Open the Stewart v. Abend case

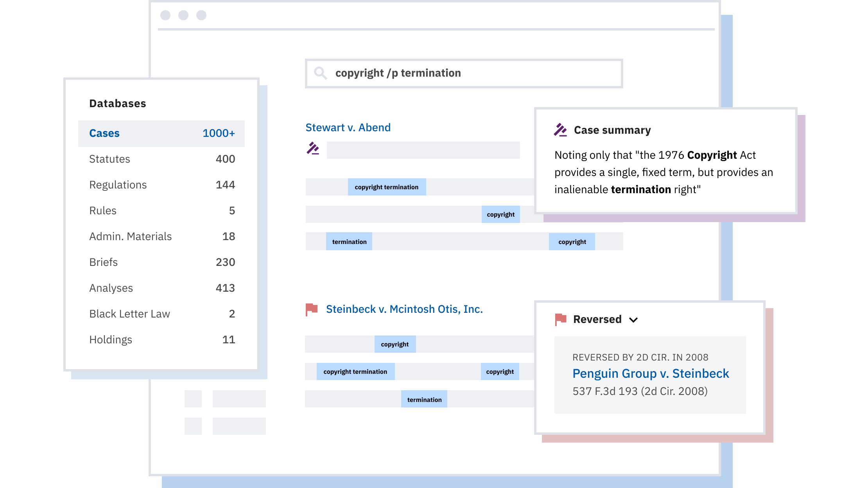click(348, 127)
